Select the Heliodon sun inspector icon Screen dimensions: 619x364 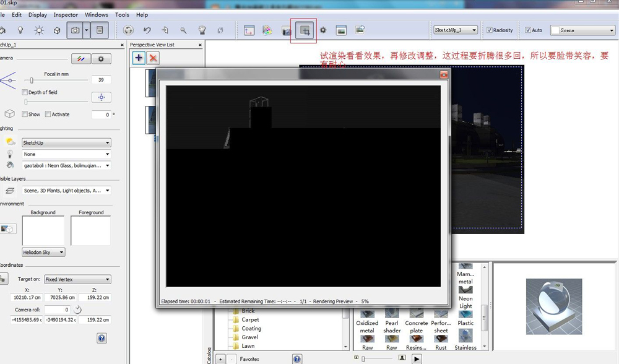[x=38, y=30]
